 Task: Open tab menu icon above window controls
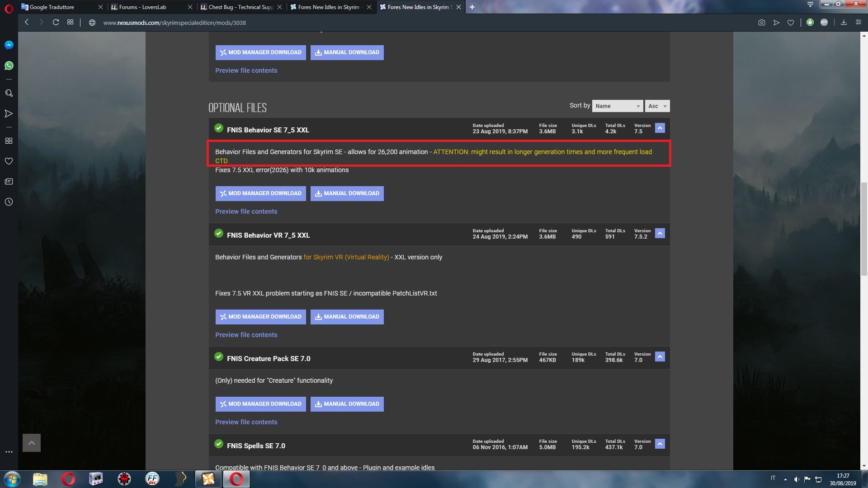(810, 5)
